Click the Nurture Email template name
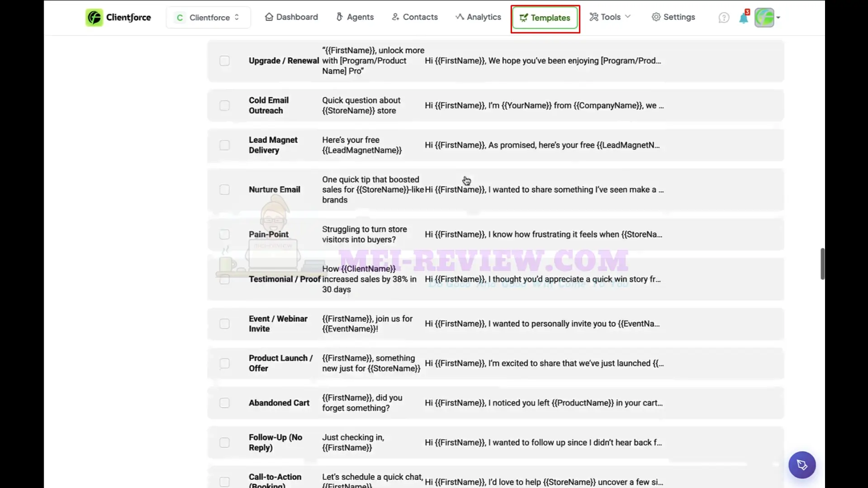 tap(275, 190)
